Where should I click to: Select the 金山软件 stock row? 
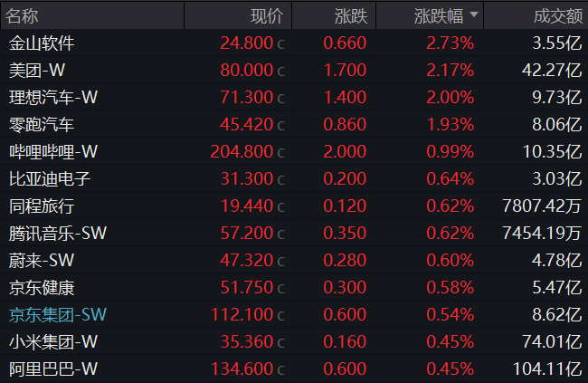42,43
